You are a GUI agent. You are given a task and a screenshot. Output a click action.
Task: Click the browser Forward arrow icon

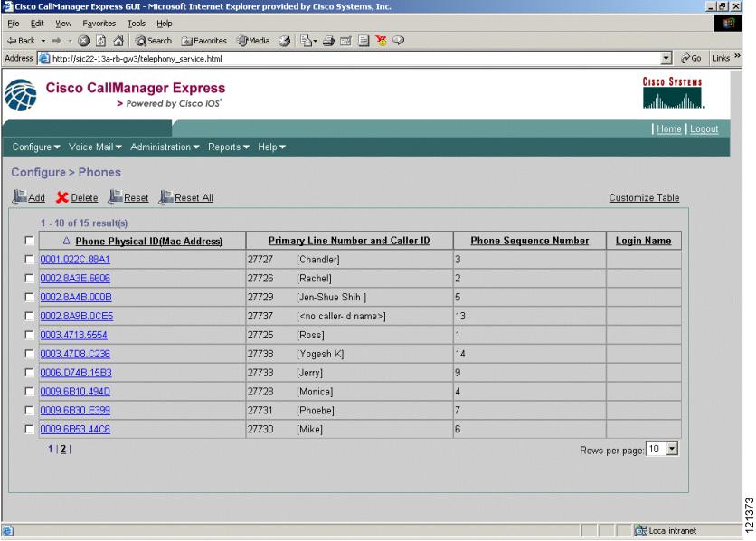(x=57, y=41)
